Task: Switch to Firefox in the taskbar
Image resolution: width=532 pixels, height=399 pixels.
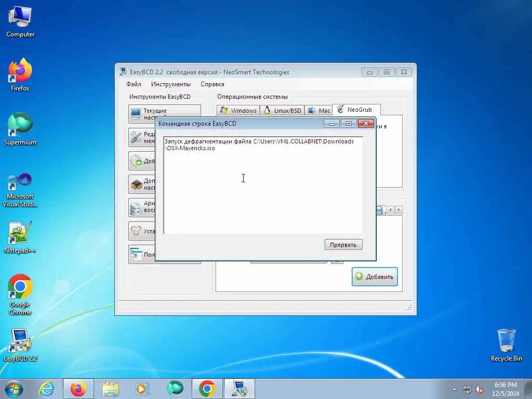Action: point(78,389)
